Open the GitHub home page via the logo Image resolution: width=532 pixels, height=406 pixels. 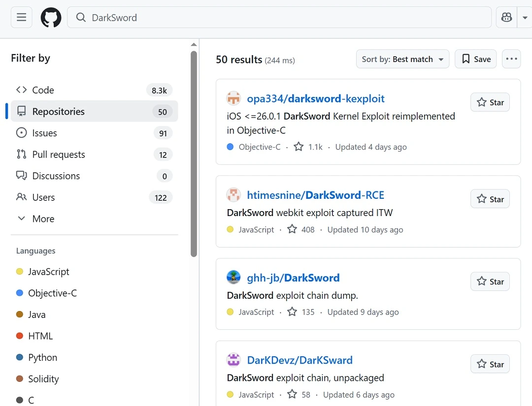click(51, 17)
